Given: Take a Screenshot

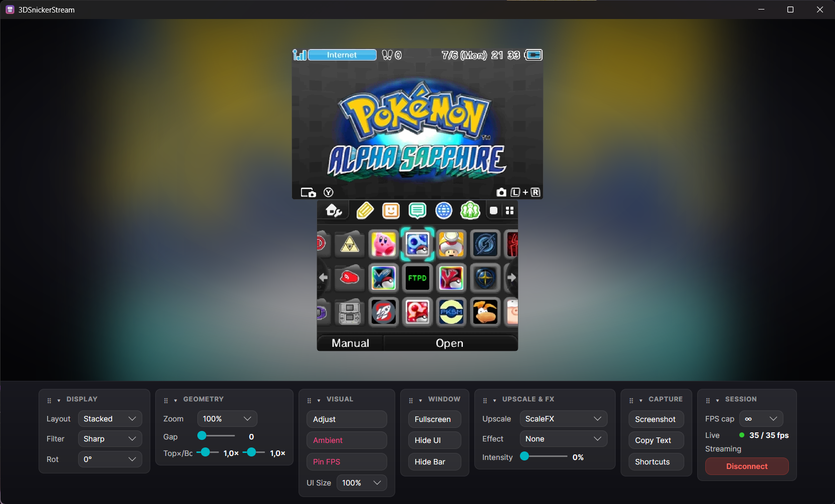Looking at the screenshot, I should point(656,419).
